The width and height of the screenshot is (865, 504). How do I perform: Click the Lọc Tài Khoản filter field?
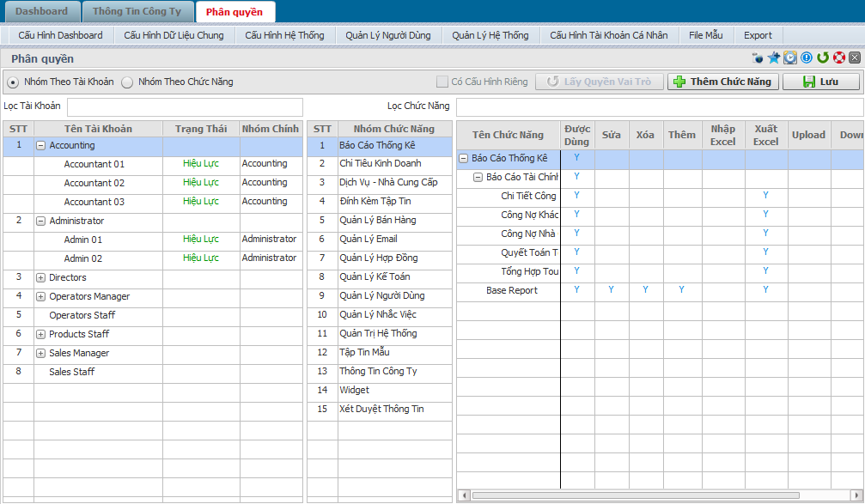[x=185, y=106]
